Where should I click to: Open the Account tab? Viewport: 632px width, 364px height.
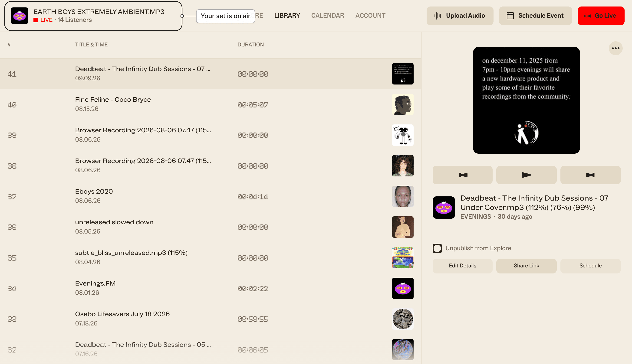(370, 16)
